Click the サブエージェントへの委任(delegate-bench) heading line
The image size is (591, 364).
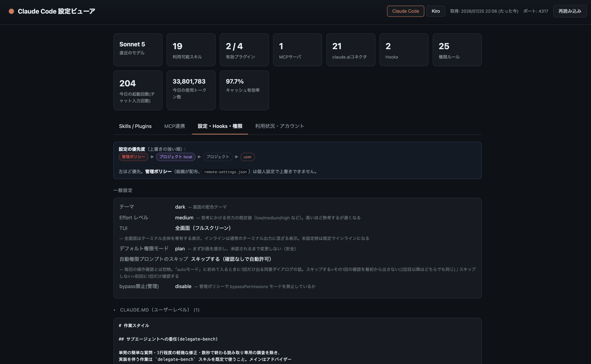tap(168, 339)
